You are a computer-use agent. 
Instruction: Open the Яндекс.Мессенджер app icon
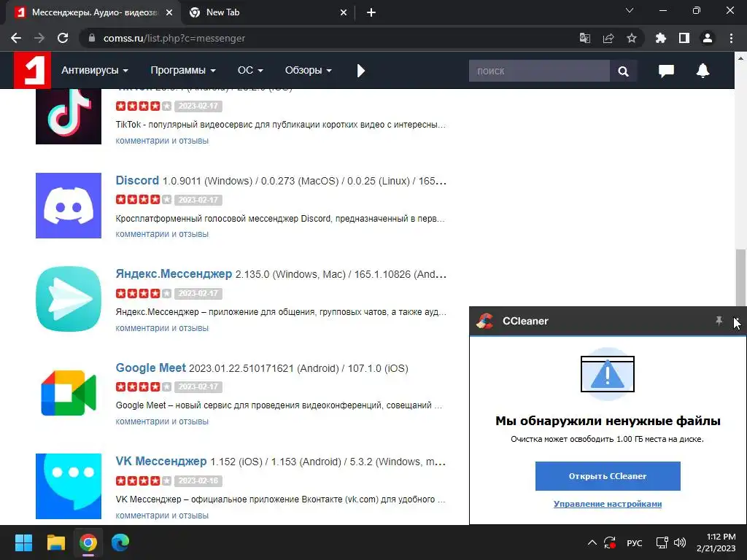68,299
